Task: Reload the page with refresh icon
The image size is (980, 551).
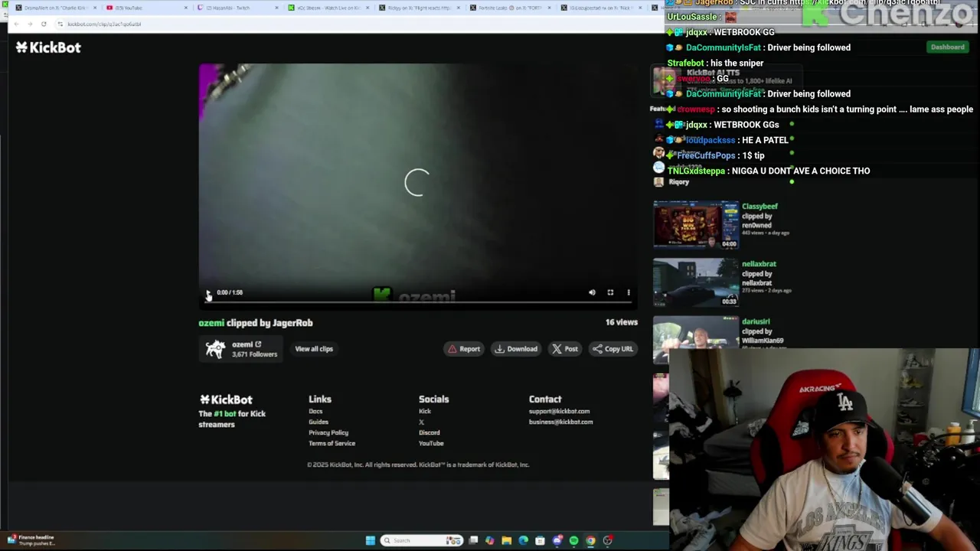Action: click(44, 24)
